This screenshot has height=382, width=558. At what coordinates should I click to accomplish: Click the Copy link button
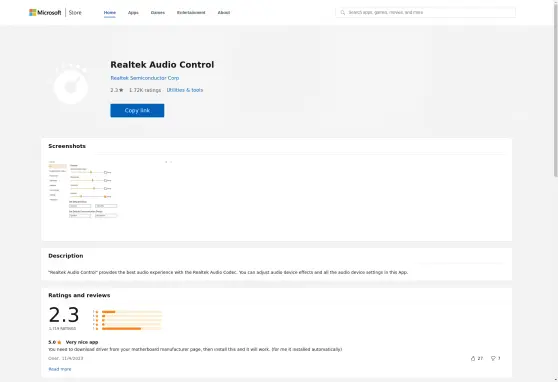(x=137, y=110)
